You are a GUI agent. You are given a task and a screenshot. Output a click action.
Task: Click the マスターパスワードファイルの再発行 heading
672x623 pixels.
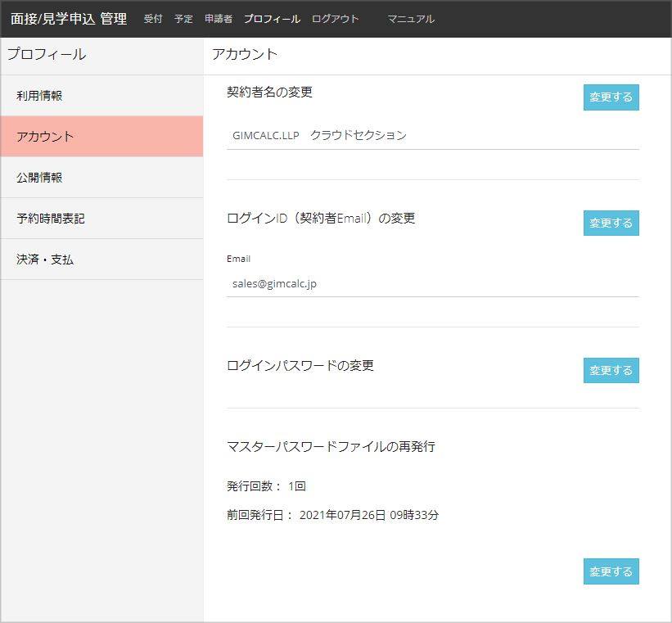click(331, 447)
